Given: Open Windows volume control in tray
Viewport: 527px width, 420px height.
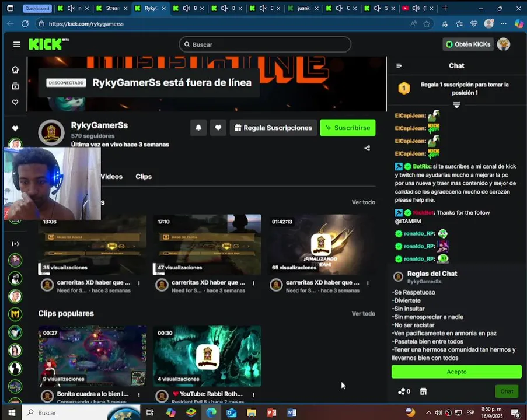Looking at the screenshot, I should [438, 412].
